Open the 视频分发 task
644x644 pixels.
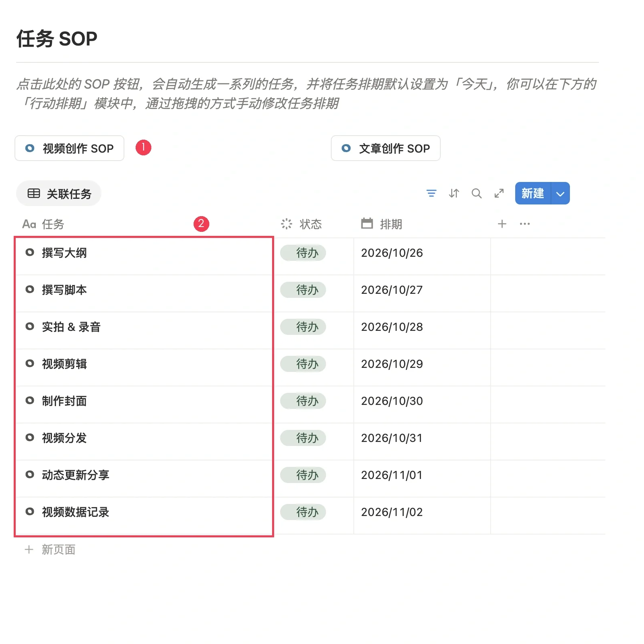pos(64,438)
